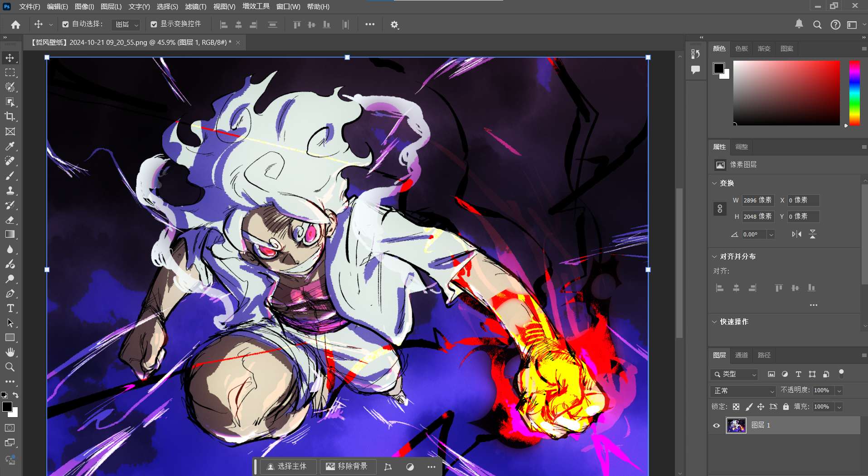Select the Brush tool
The height and width of the screenshot is (476, 868).
(x=10, y=176)
